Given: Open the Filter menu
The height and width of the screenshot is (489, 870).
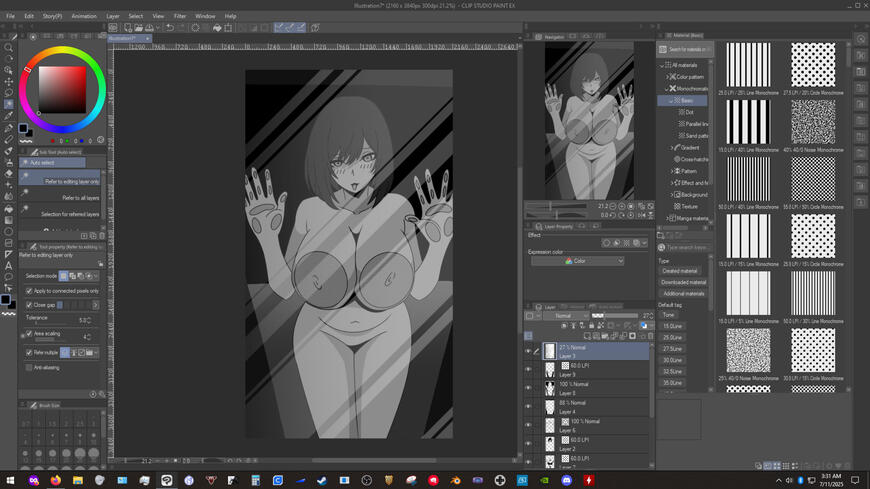Looking at the screenshot, I should (180, 16).
